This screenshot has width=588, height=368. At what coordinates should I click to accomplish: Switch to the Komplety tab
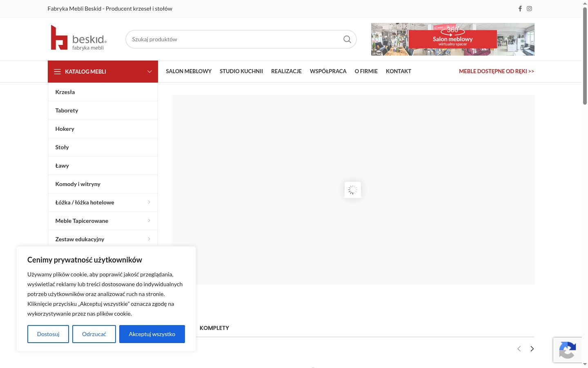(214, 328)
